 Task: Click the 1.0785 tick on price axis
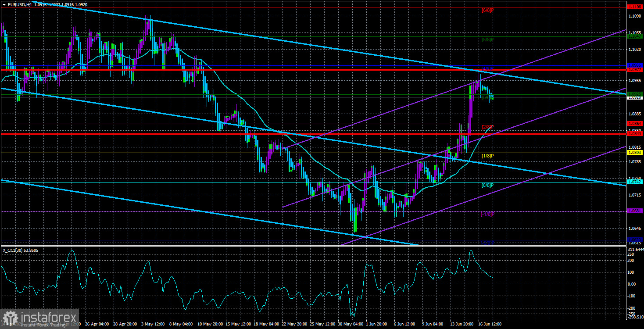[x=635, y=162]
